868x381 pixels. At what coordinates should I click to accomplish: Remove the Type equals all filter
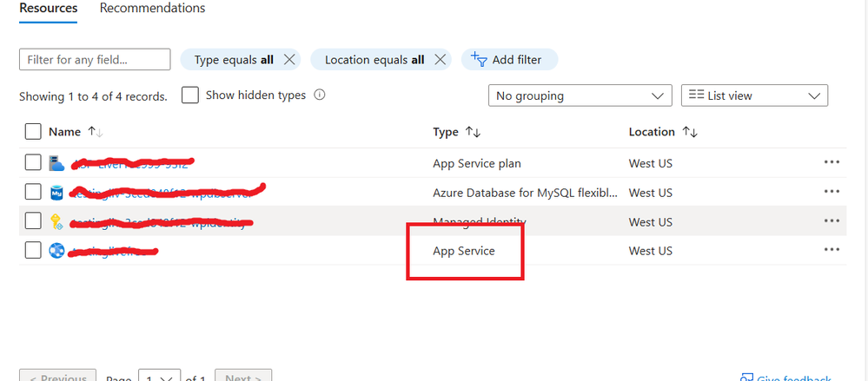click(289, 60)
